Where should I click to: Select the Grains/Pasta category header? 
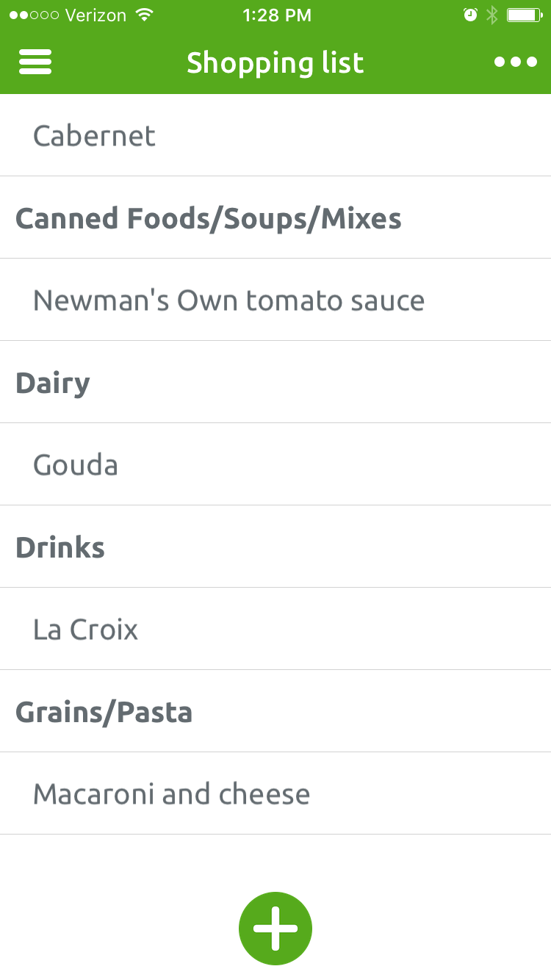(x=275, y=711)
